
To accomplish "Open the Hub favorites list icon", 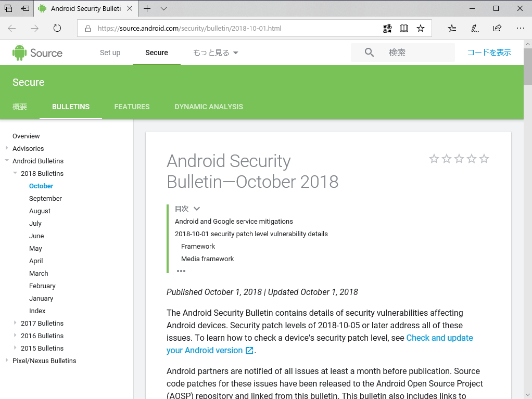I will tap(452, 28).
